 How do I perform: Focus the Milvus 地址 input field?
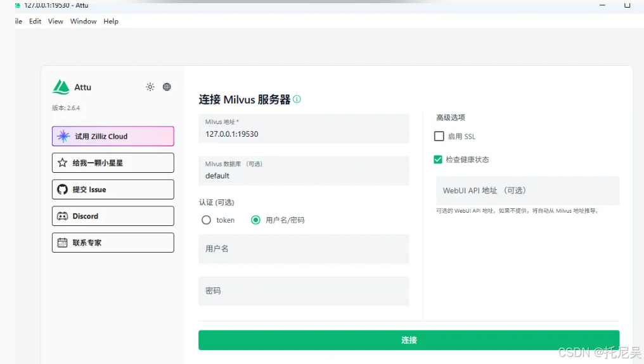(304, 129)
